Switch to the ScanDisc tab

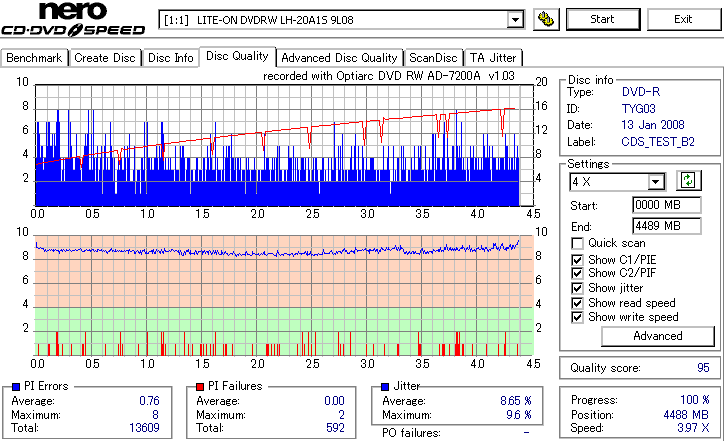[x=433, y=58]
